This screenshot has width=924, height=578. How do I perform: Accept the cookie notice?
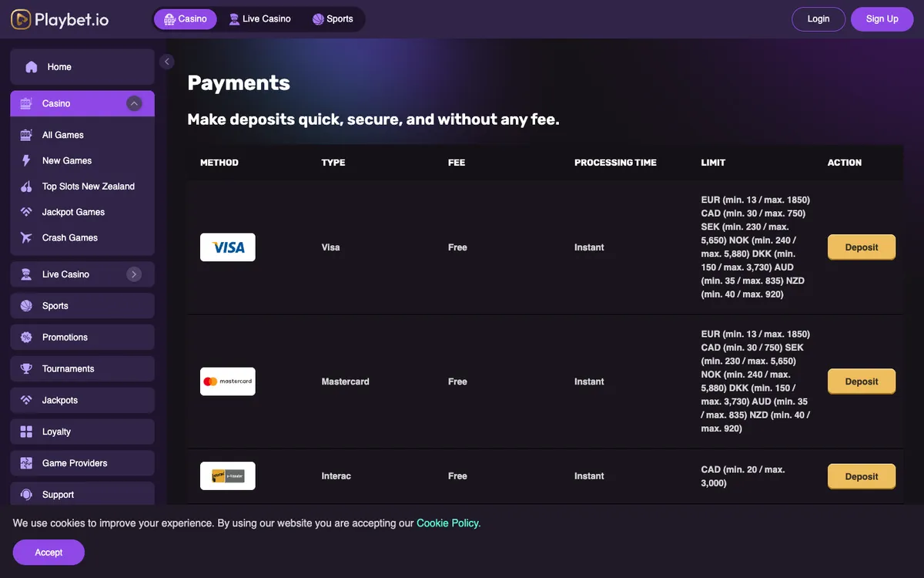click(x=49, y=552)
